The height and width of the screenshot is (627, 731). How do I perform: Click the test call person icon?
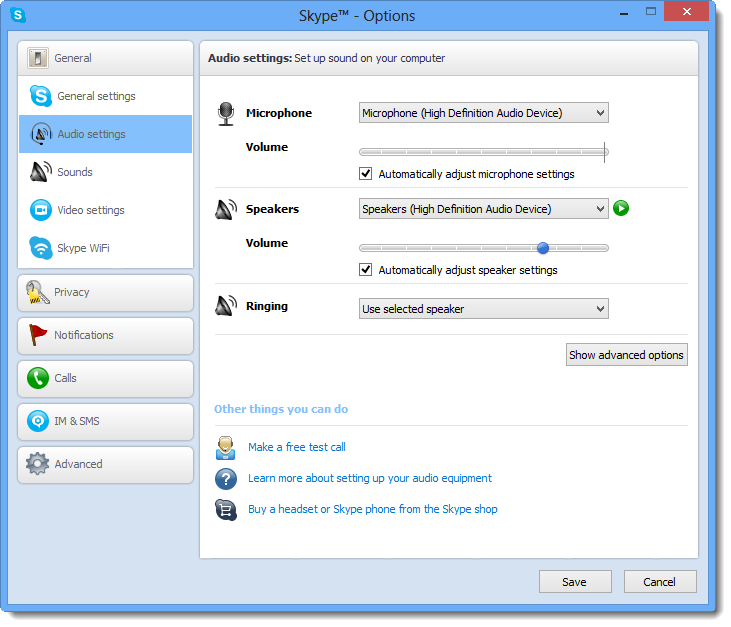(x=226, y=448)
